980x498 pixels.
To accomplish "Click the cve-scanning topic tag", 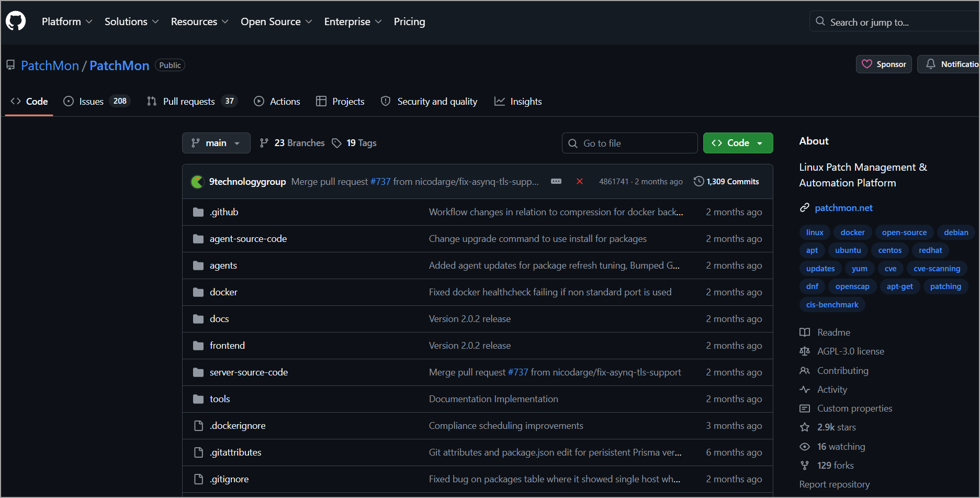I will [937, 269].
